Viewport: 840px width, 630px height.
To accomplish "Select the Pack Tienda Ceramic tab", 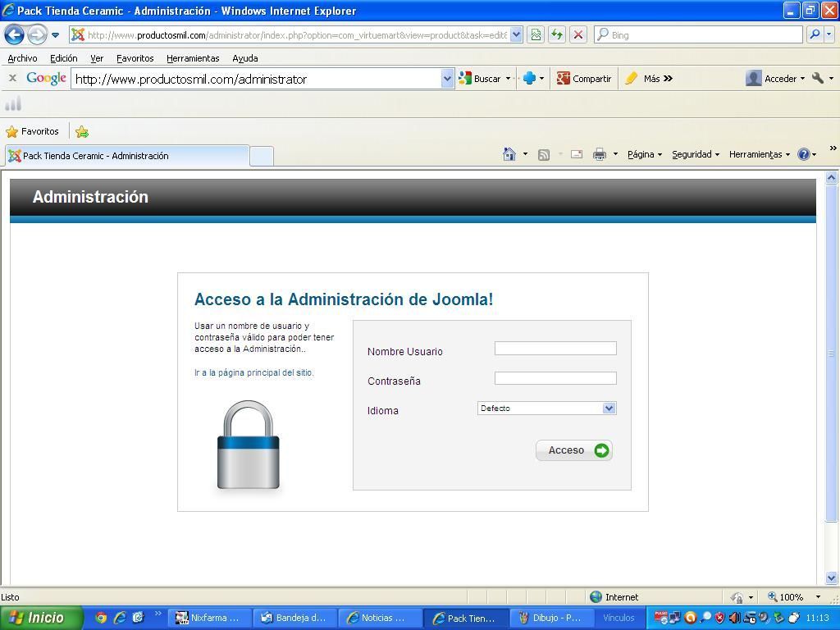I will [x=127, y=156].
